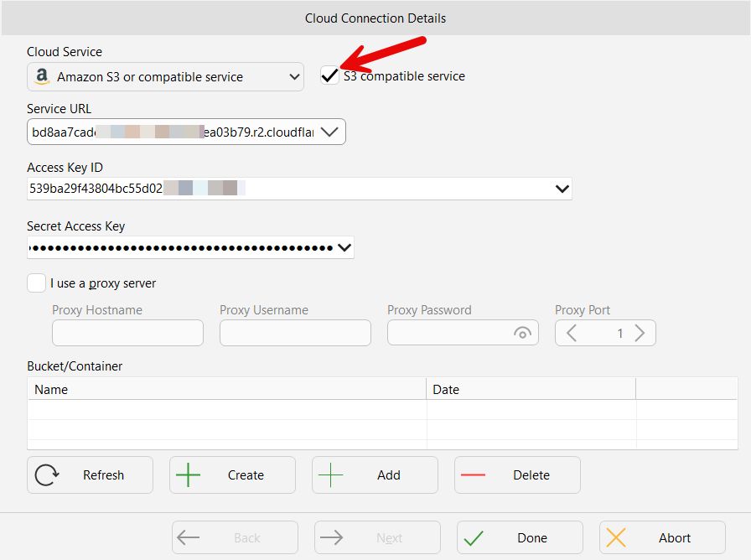Reveal the Proxy Password using the eye icon
Screen dimensions: 751x560
coord(523,333)
